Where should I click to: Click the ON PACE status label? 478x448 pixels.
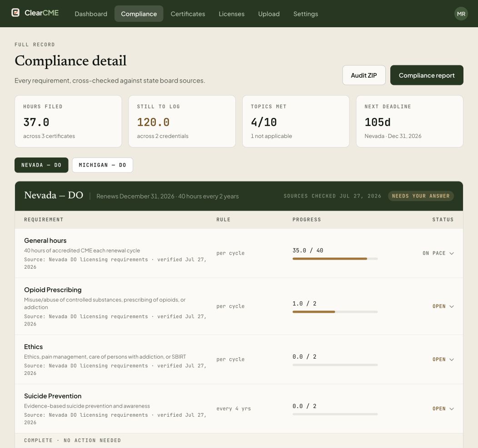[x=434, y=253]
